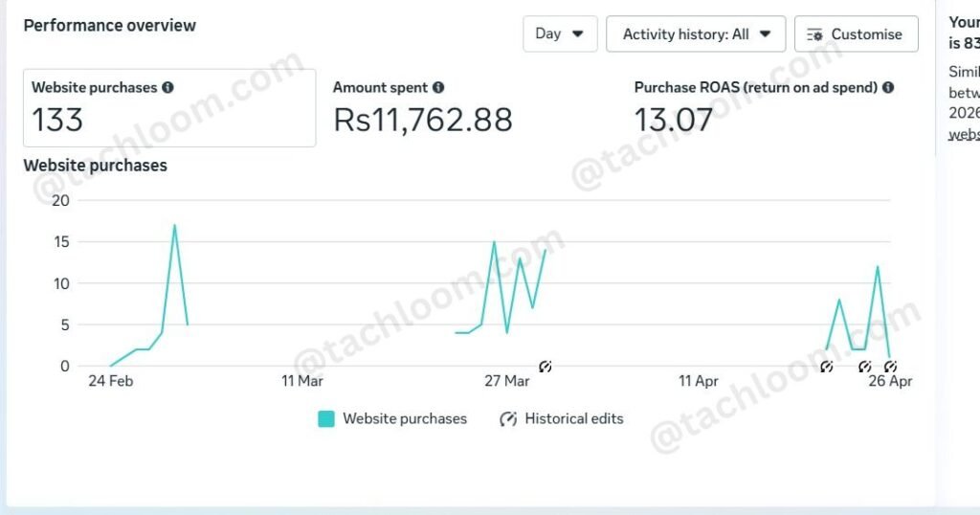
Task: Click the middle April historical edit marker
Action: pyautogui.click(x=864, y=367)
